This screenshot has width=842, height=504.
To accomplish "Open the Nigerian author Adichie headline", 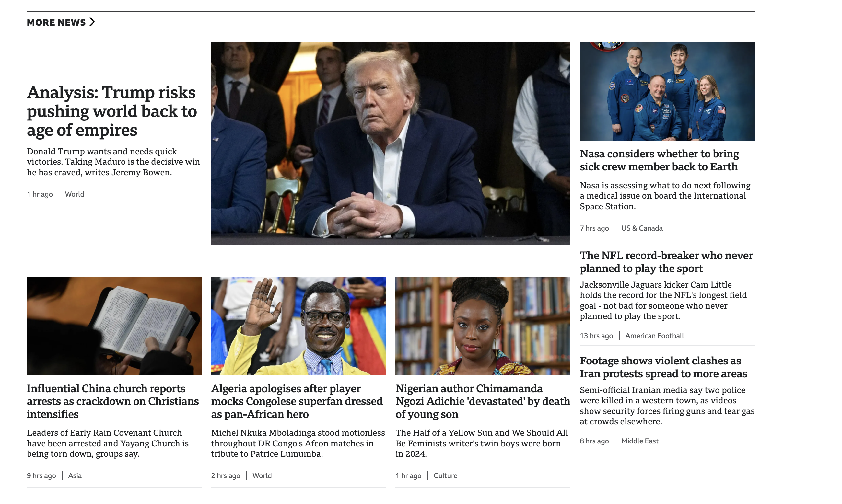I will pos(483,401).
